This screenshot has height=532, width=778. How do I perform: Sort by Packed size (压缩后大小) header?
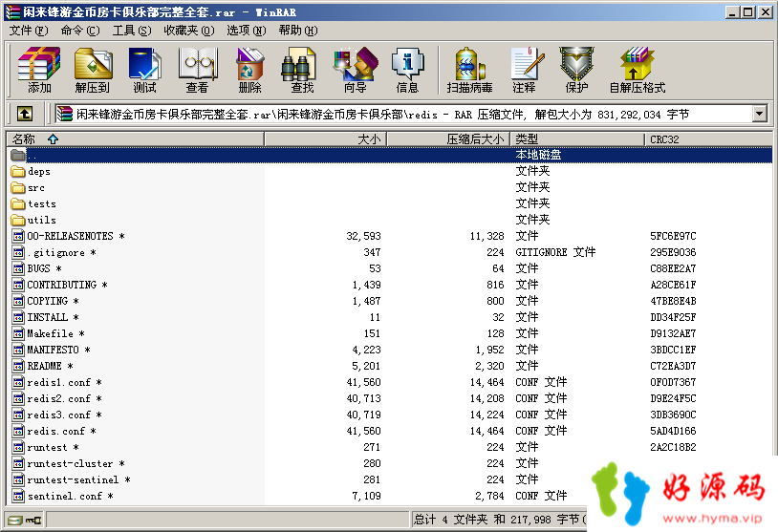448,139
